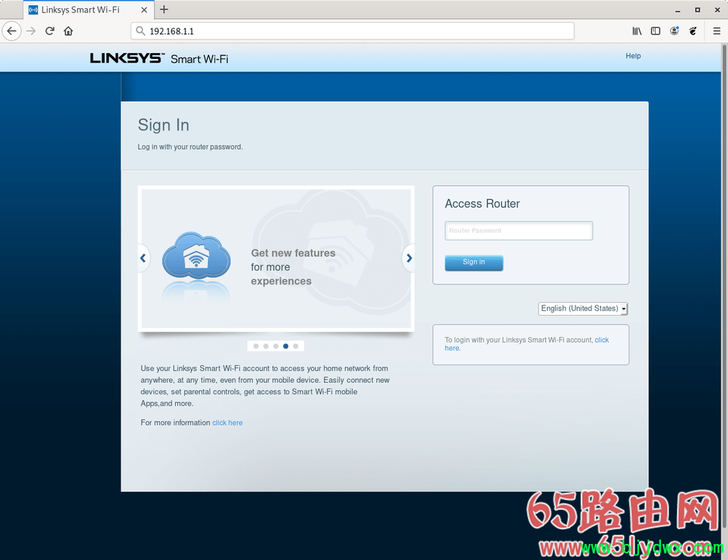Open a new browser tab
Screen dimensions: 728x560
click(x=164, y=9)
